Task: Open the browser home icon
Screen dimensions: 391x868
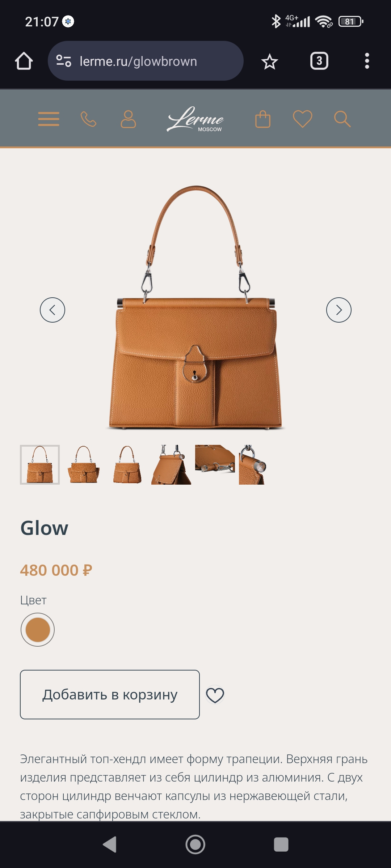Action: coord(24,61)
